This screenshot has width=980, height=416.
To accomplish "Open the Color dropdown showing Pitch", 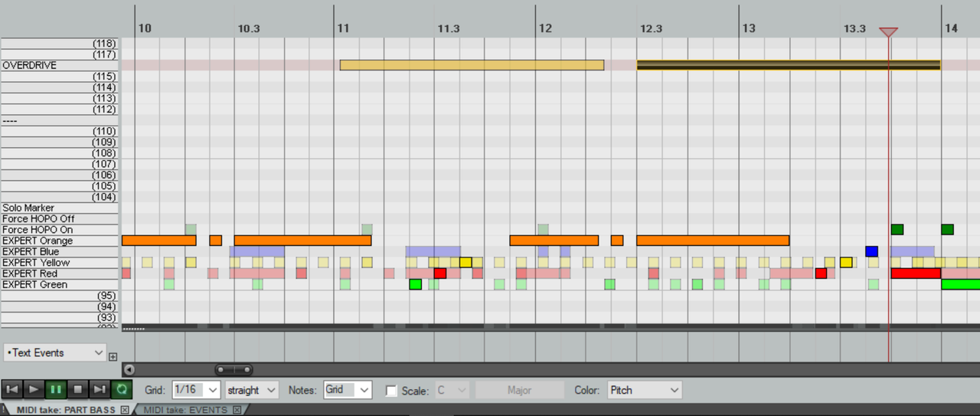I will [644, 390].
